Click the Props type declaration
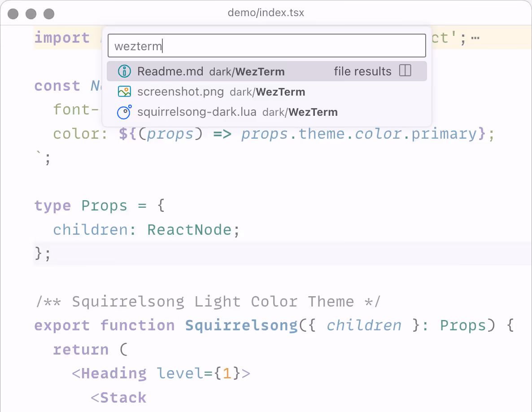The width and height of the screenshot is (532, 412). click(x=104, y=206)
